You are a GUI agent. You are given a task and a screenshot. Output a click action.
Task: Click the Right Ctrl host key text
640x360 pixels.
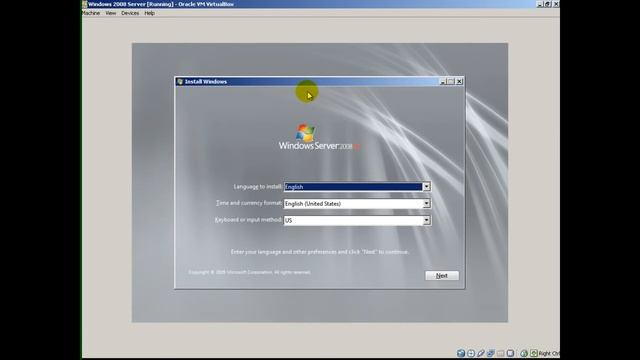(x=549, y=353)
